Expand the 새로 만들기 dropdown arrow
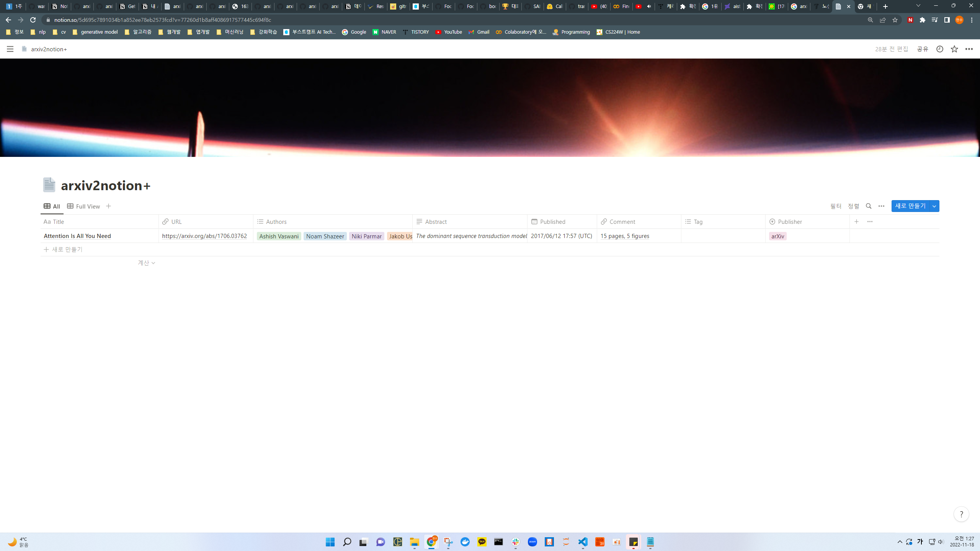The width and height of the screenshot is (980, 551). (934, 206)
